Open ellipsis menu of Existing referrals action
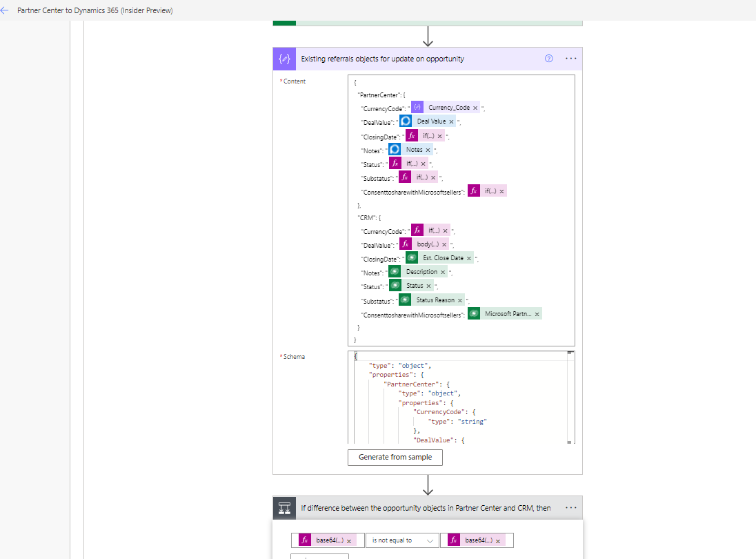The image size is (756, 559). click(570, 59)
